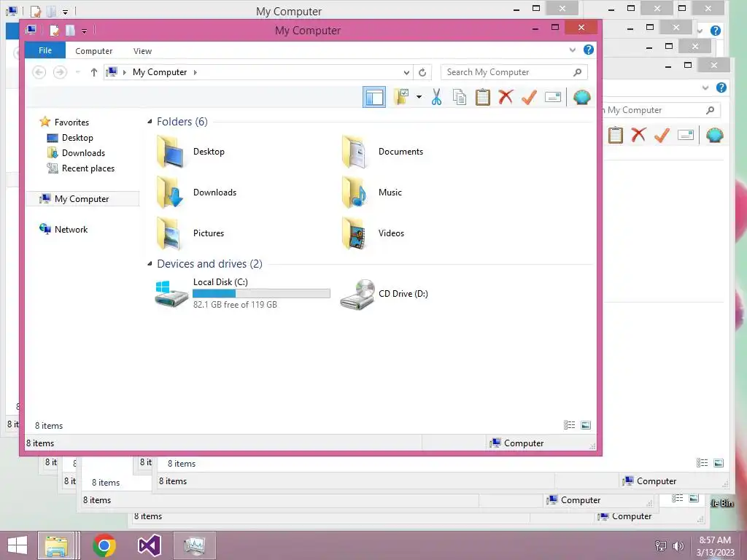Click Properties icon in quick access toolbar
Screen dimensions: 747x560
click(54, 31)
